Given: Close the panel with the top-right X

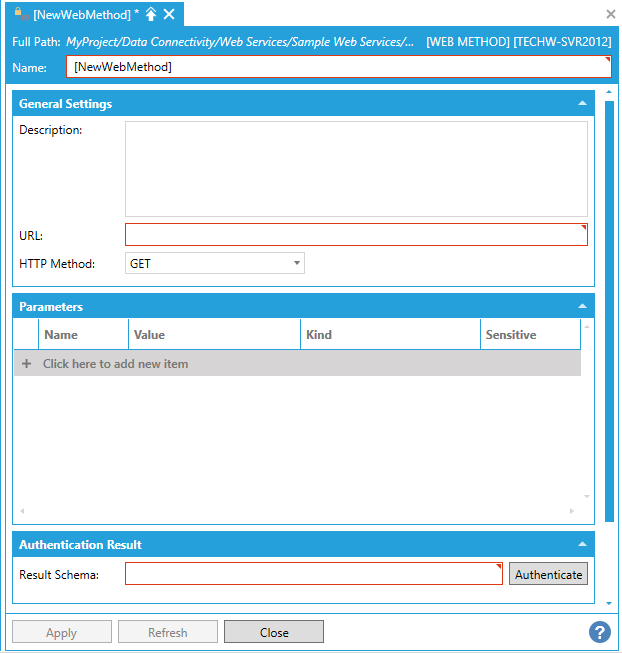Looking at the screenshot, I should 611,14.
